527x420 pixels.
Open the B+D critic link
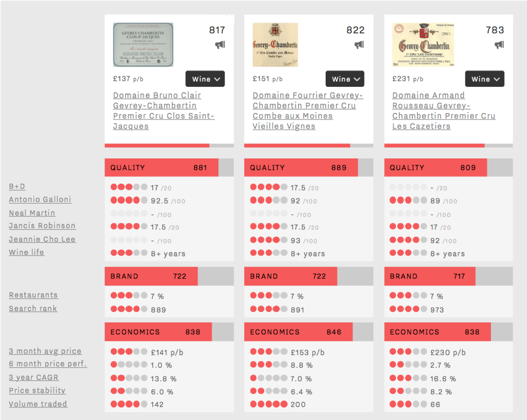(x=17, y=186)
